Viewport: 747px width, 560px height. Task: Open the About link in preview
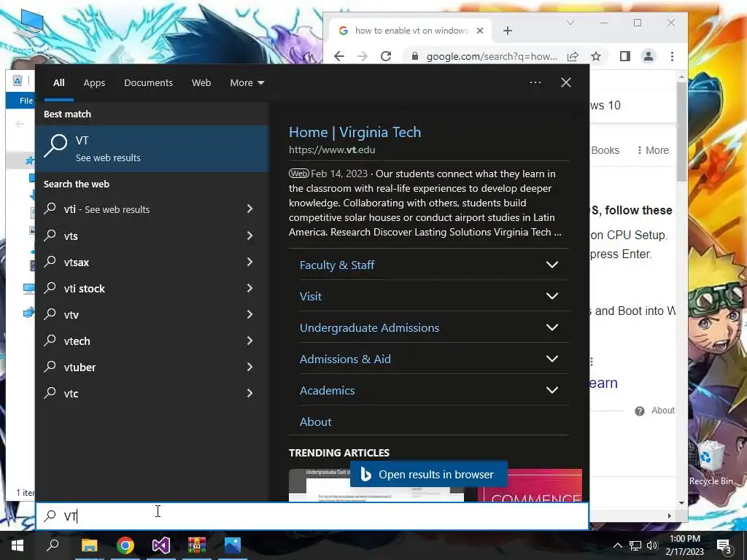click(315, 422)
